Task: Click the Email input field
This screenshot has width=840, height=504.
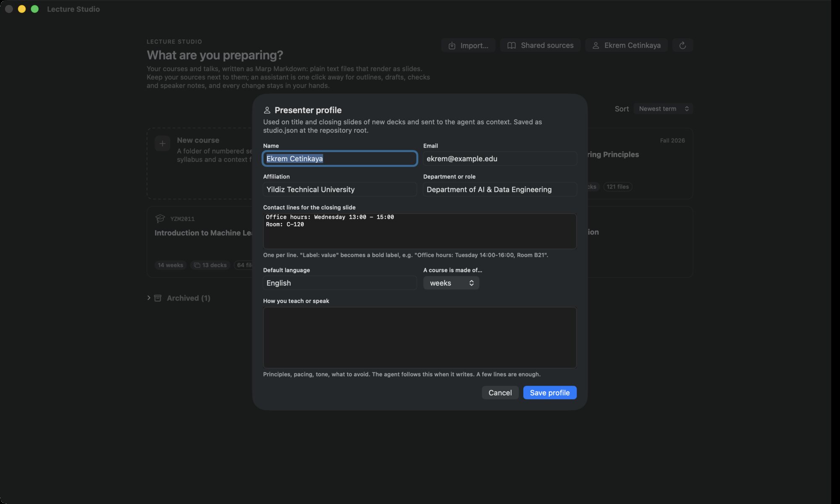Action: click(500, 158)
